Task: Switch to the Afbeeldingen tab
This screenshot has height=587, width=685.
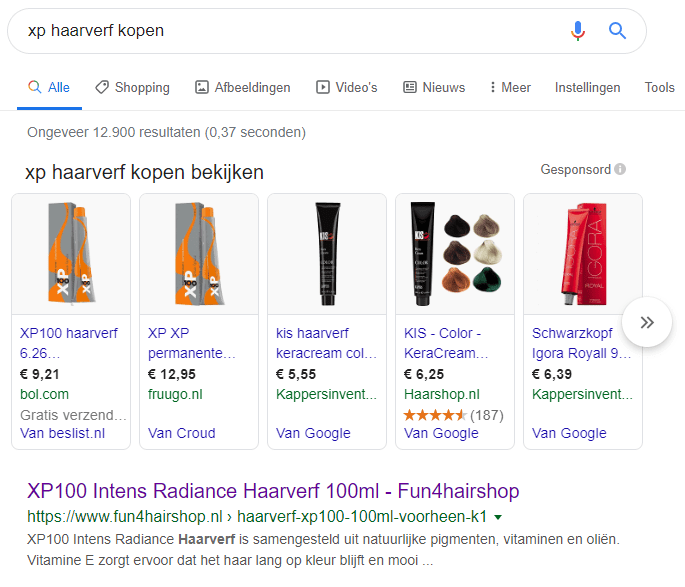Action: pos(242,88)
